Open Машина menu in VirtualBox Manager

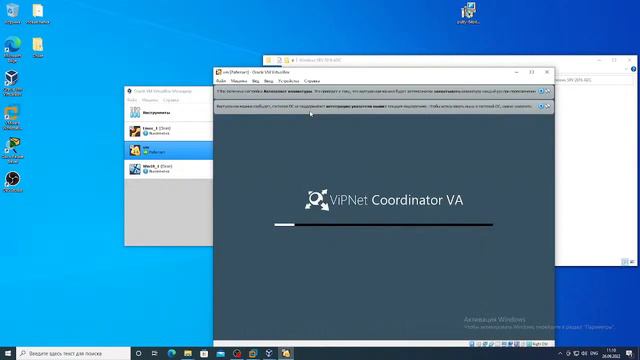click(150, 100)
